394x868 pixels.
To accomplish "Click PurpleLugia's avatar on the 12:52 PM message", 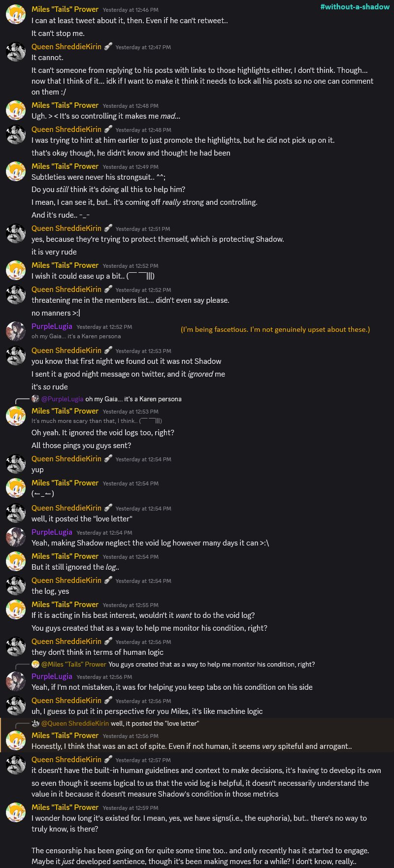I will [x=16, y=331].
